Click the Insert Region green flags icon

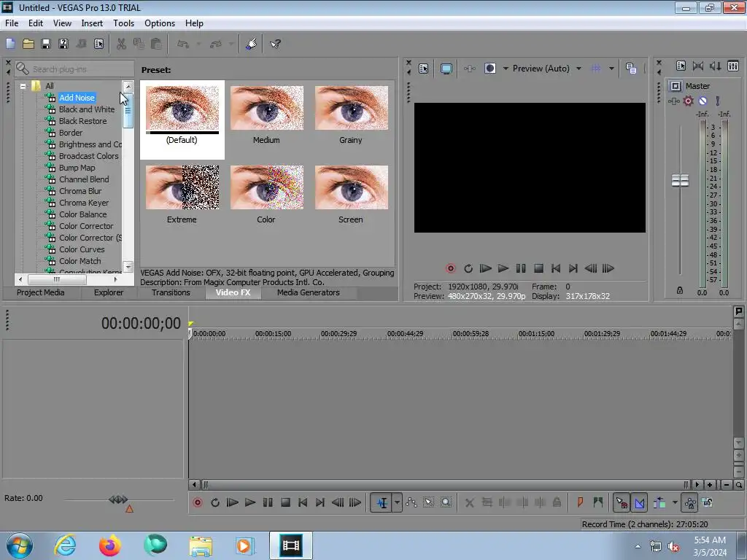pos(598,502)
